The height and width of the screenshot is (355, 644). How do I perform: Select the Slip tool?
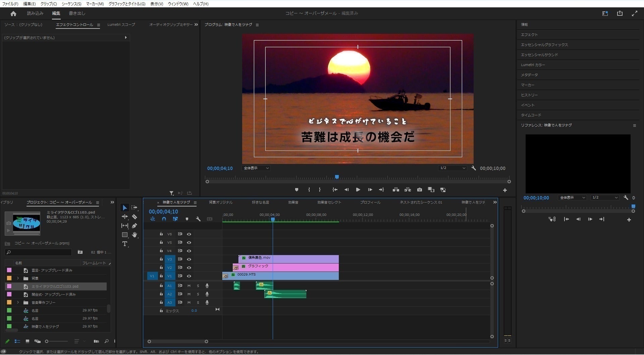124,226
